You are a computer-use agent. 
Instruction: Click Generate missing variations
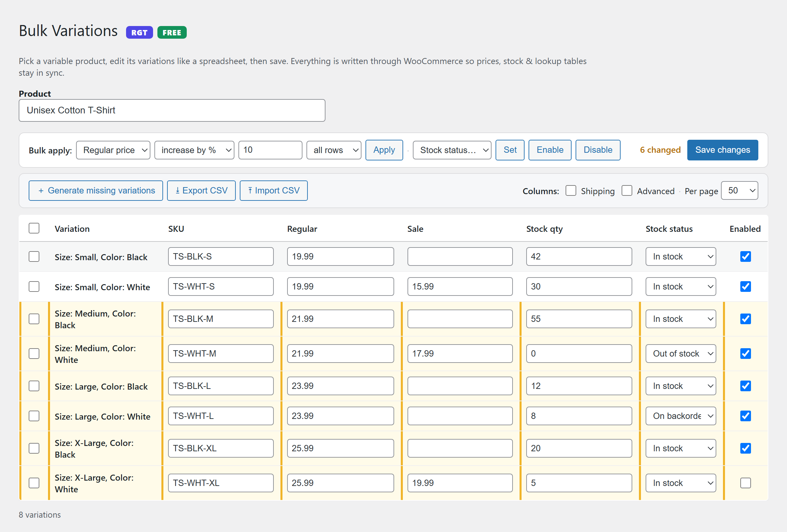[x=96, y=191]
